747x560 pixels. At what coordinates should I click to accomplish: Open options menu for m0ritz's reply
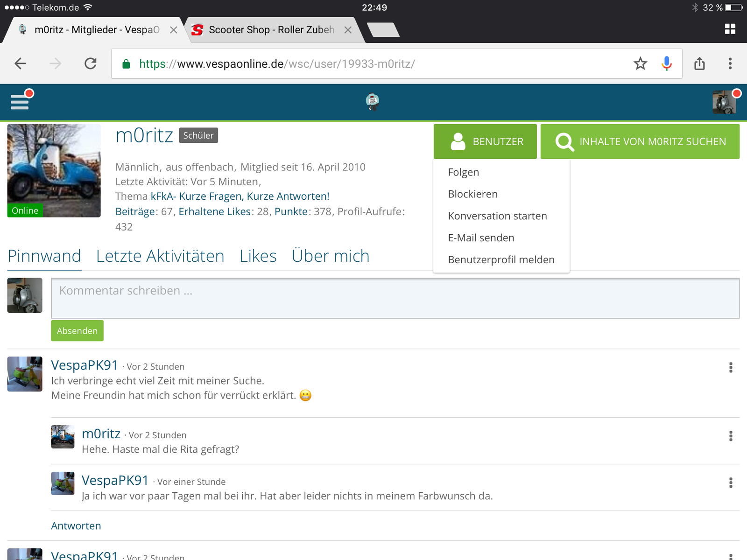(730, 436)
